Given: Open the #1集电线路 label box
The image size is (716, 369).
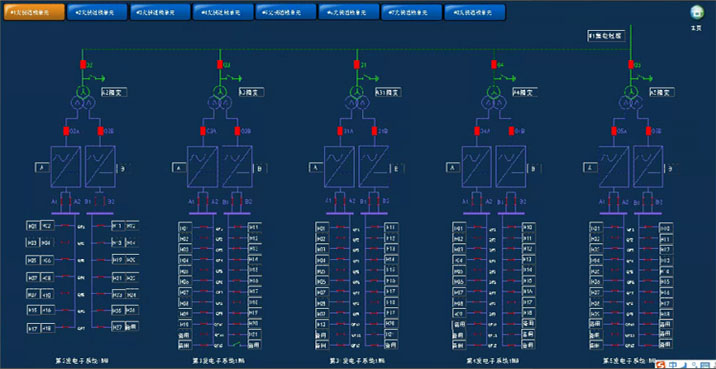Looking at the screenshot, I should pos(606,36).
